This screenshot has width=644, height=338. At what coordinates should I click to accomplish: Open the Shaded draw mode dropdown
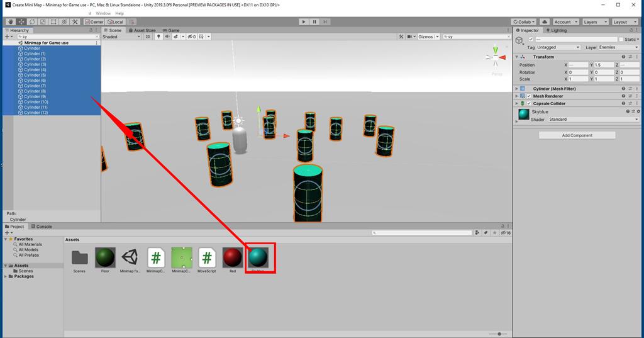click(x=121, y=37)
